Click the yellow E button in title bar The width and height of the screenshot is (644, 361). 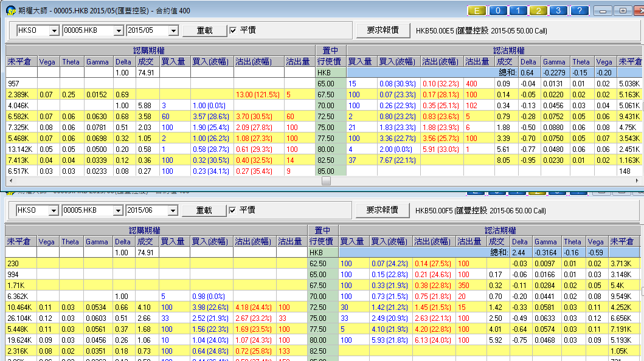click(x=476, y=10)
